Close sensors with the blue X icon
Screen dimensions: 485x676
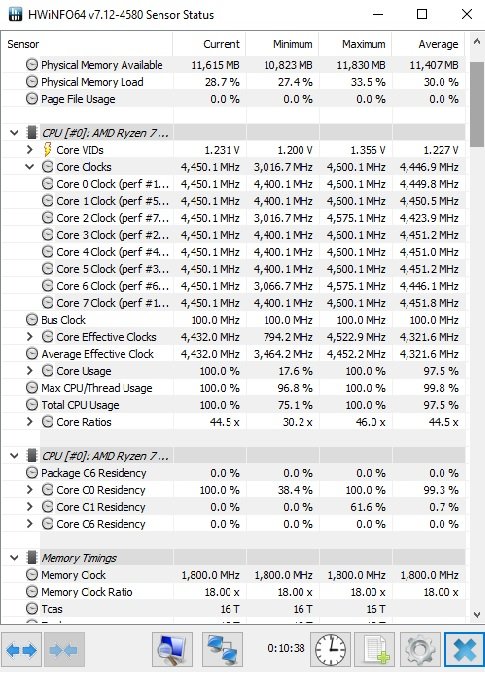[464, 649]
